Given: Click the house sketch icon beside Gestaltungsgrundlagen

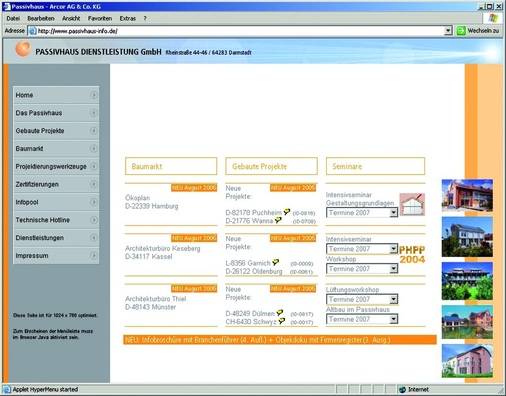Looking at the screenshot, I should tap(412, 204).
